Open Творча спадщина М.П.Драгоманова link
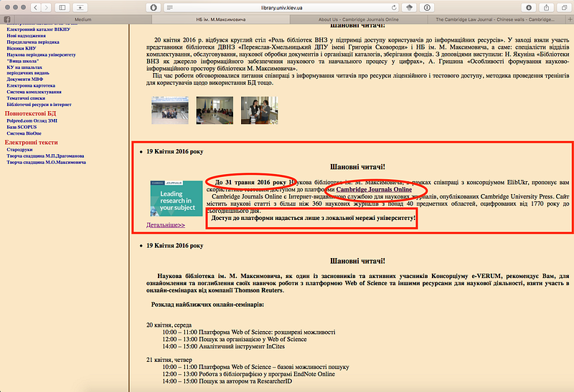Viewport: 574px width, 392px height. [45, 156]
